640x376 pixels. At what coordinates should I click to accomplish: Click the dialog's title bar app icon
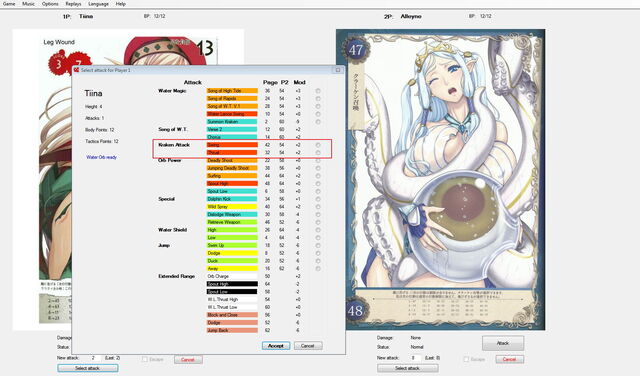point(76,70)
